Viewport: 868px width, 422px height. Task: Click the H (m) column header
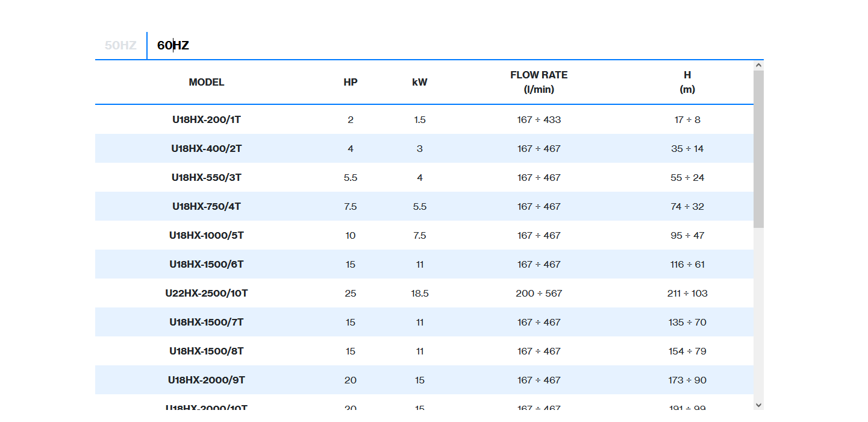tap(687, 82)
